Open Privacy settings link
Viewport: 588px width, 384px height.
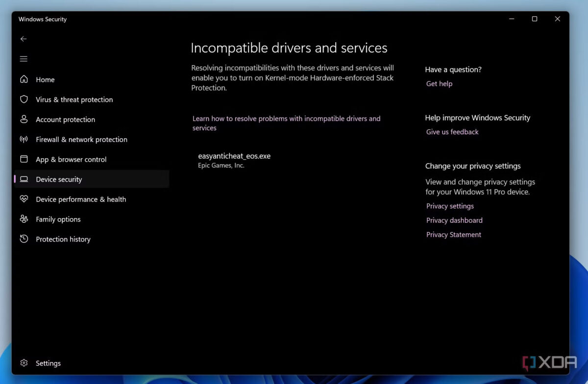450,206
